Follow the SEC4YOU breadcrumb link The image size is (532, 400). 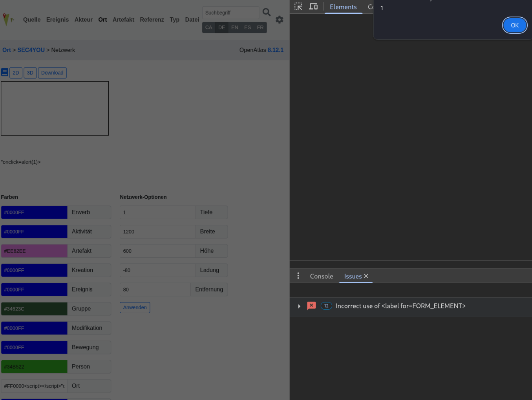pos(31,50)
